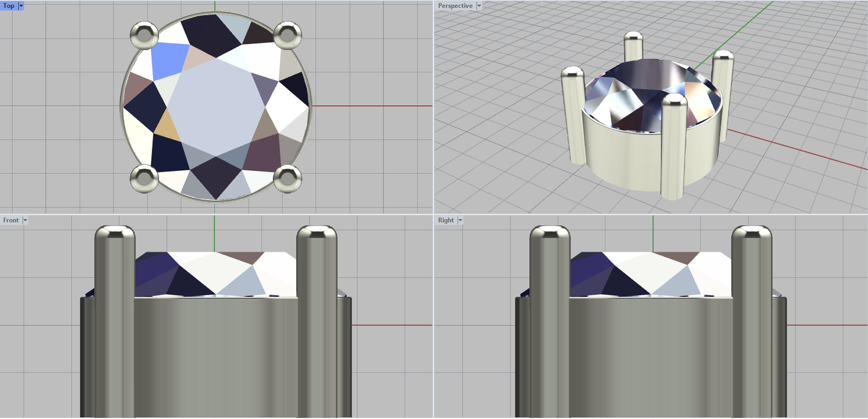Screen dimensions: 868x419
Task: Expand the Right viewport menu arrow
Action: pos(460,220)
